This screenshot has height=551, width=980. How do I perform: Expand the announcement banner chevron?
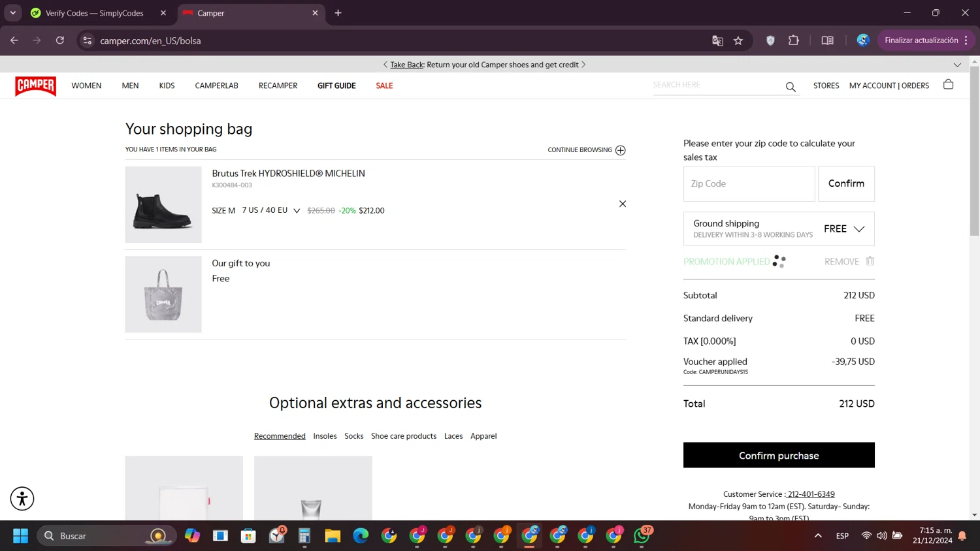point(957,65)
